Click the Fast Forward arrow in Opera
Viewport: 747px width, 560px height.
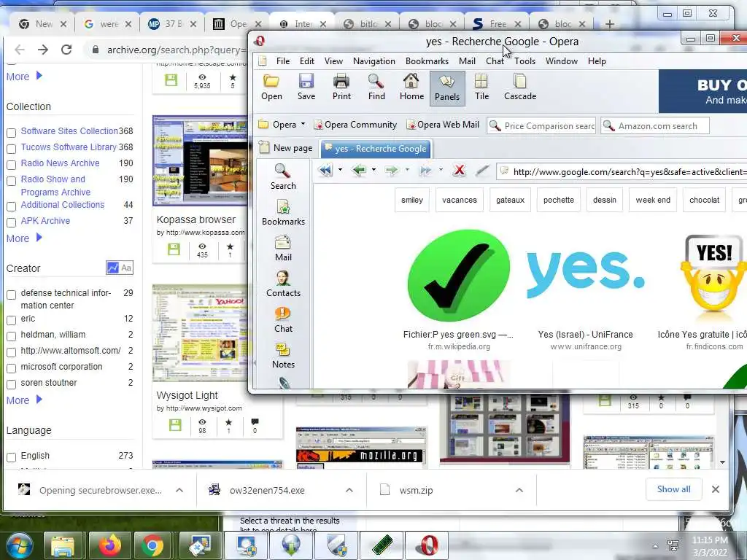pyautogui.click(x=425, y=170)
